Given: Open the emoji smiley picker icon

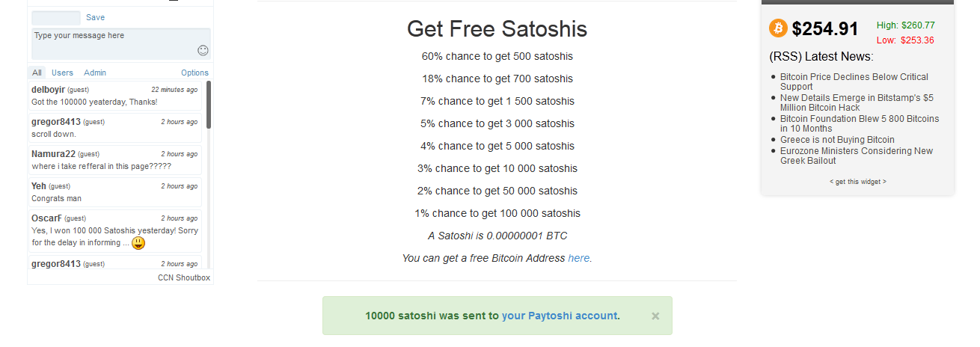Looking at the screenshot, I should click(x=203, y=50).
